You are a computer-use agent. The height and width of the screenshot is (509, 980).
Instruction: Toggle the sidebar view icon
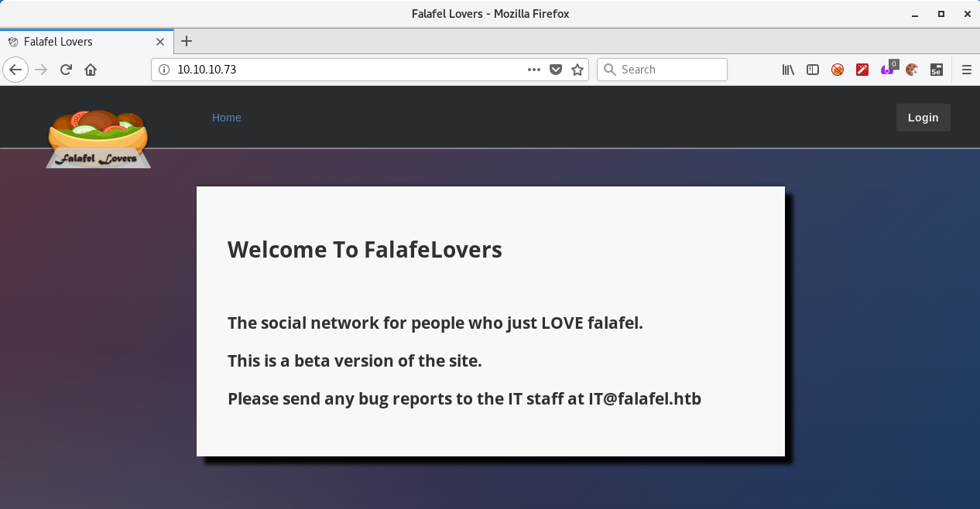(x=813, y=70)
